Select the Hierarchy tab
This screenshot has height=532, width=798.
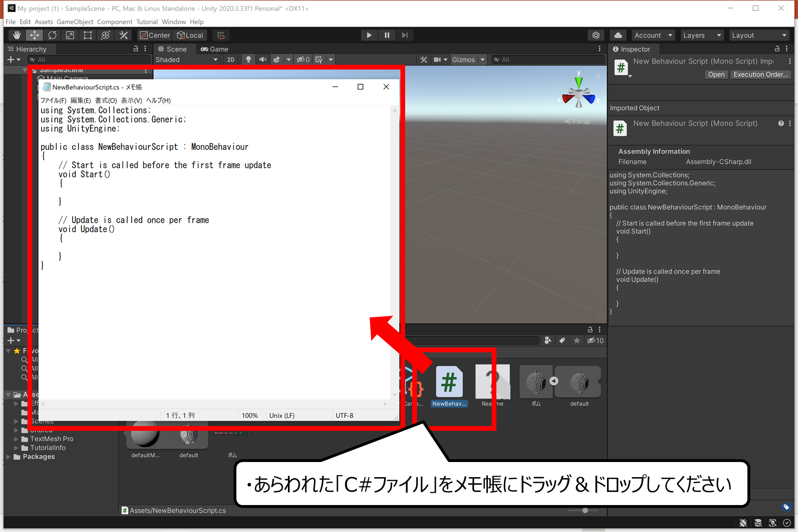tap(27, 49)
